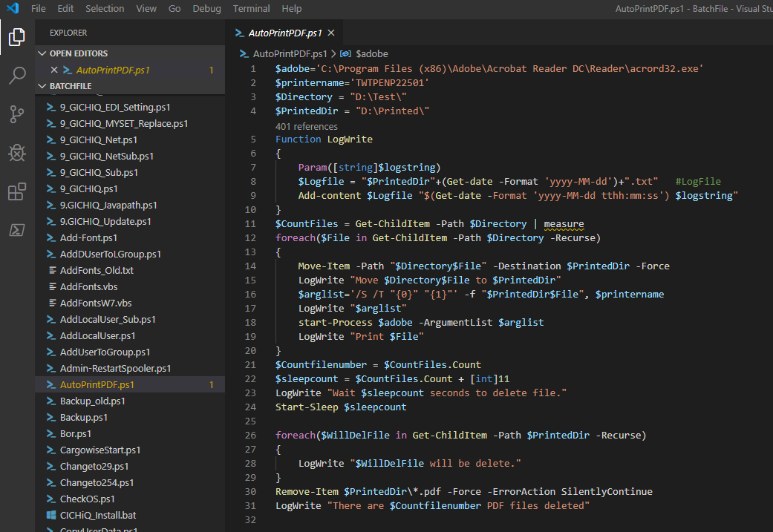
Task: Open AddDUserToLGroup.ps1 file
Action: pyautogui.click(x=130, y=254)
